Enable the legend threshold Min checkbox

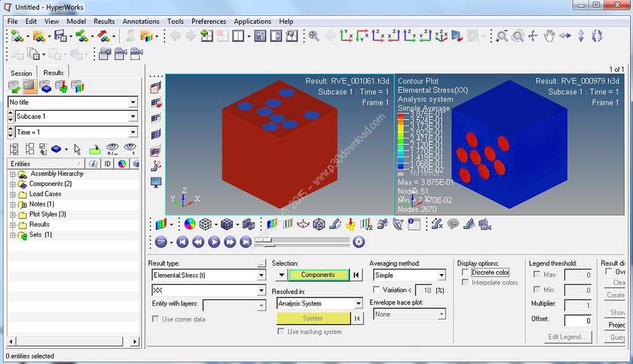pos(537,289)
